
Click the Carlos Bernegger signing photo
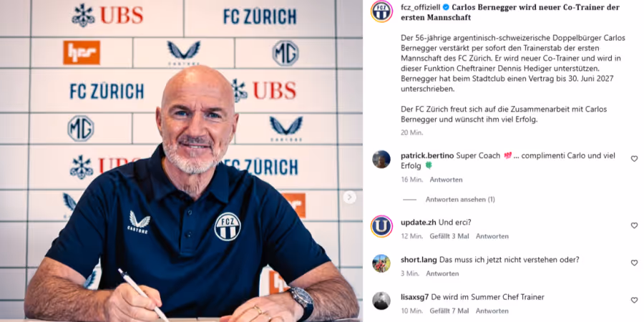181,161
